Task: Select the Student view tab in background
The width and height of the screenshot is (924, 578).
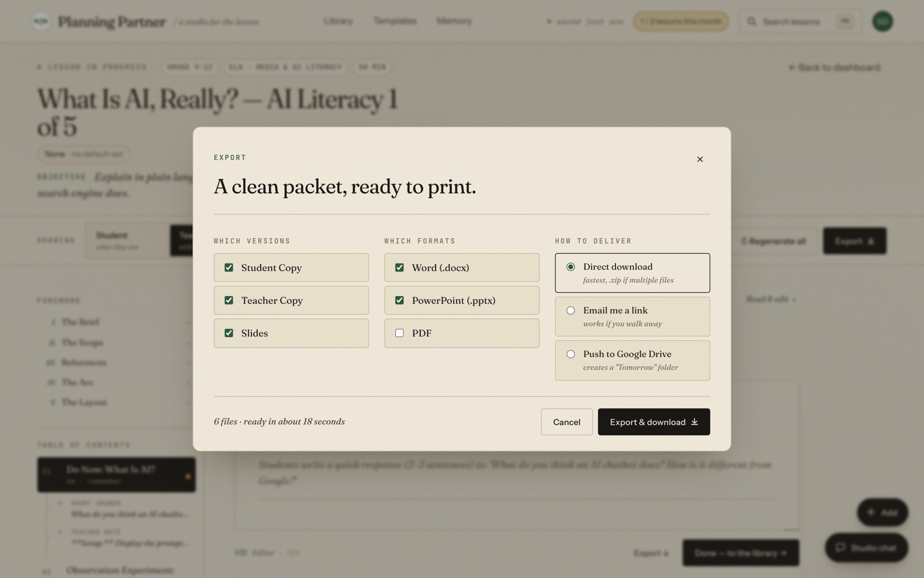Action: 126,241
